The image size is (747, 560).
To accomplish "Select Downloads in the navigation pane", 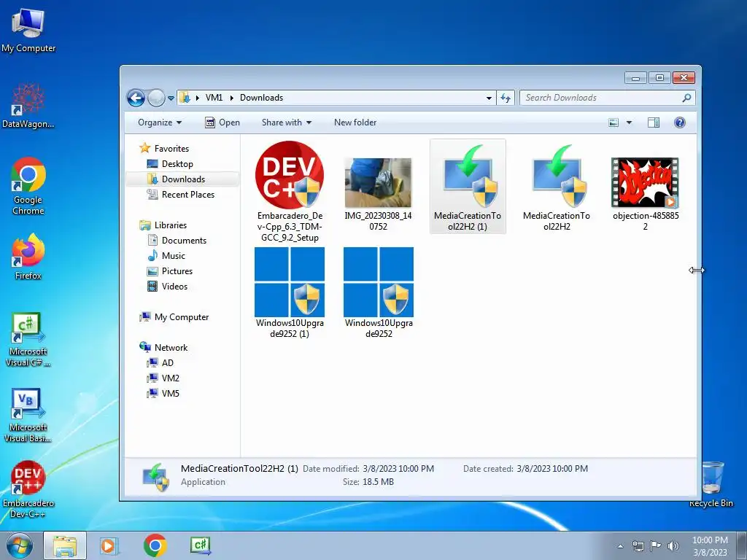I will (x=182, y=179).
